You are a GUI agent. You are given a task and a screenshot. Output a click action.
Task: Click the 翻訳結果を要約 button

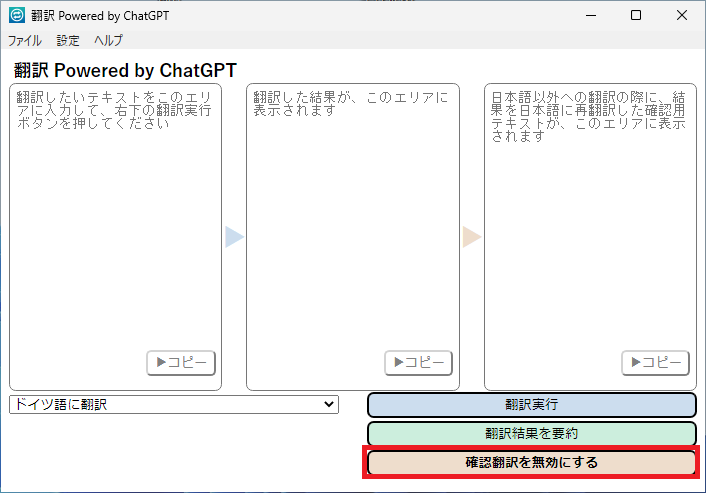[532, 434]
